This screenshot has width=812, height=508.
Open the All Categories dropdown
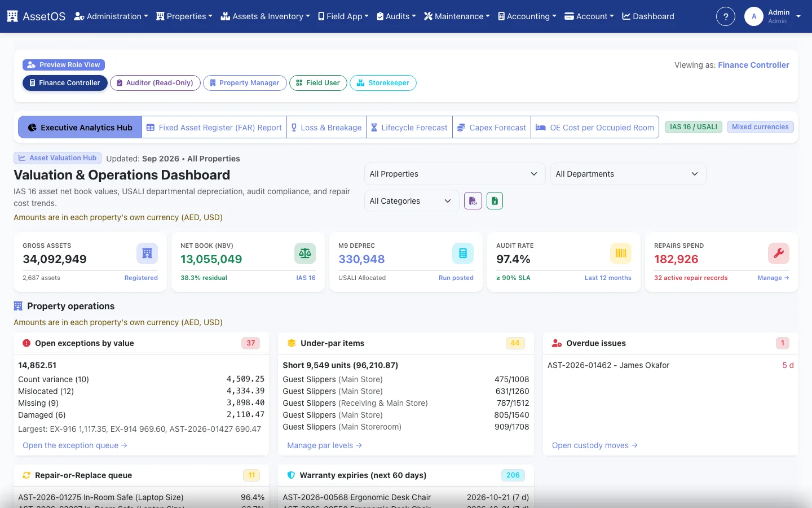(x=412, y=201)
